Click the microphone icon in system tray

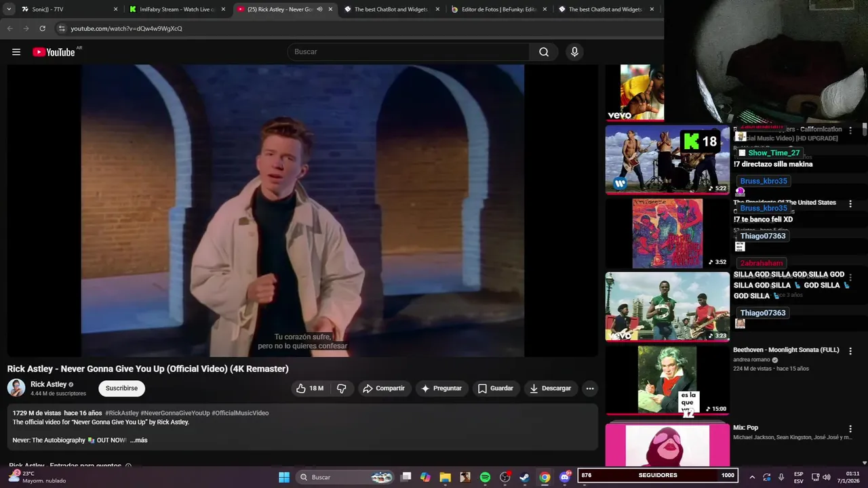point(781,477)
